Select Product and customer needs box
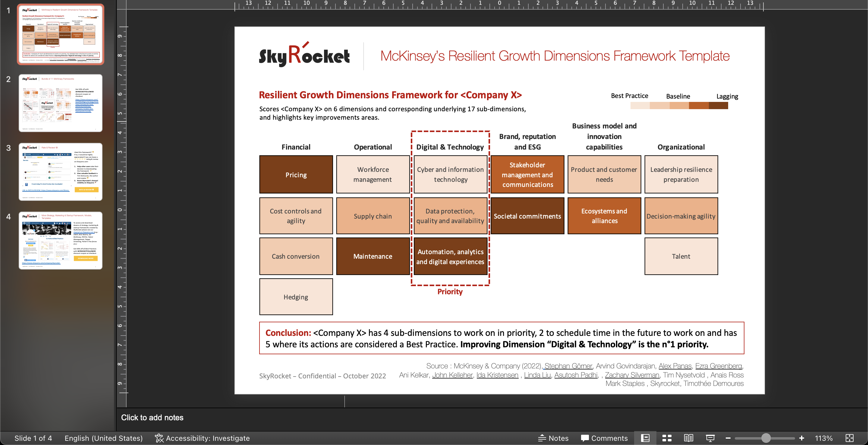868x445 pixels. pos(604,174)
